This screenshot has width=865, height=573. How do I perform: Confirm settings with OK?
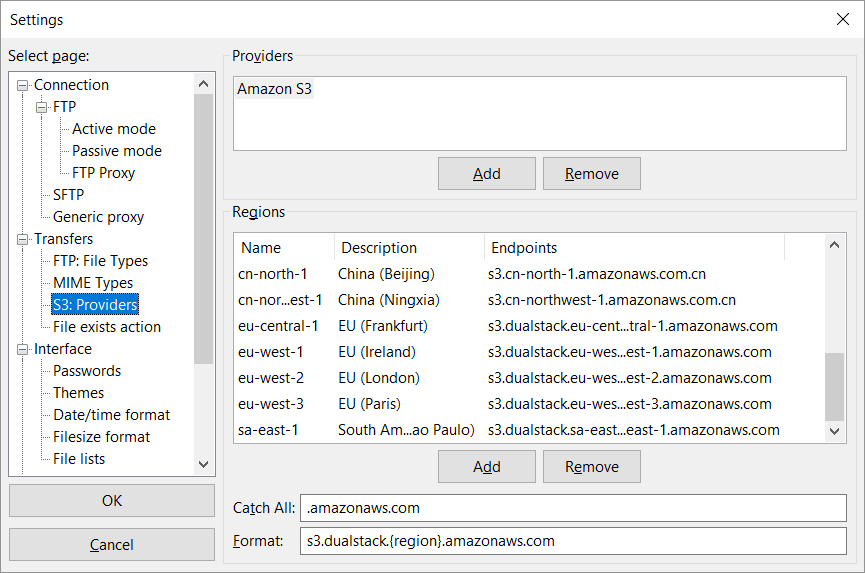tap(112, 501)
